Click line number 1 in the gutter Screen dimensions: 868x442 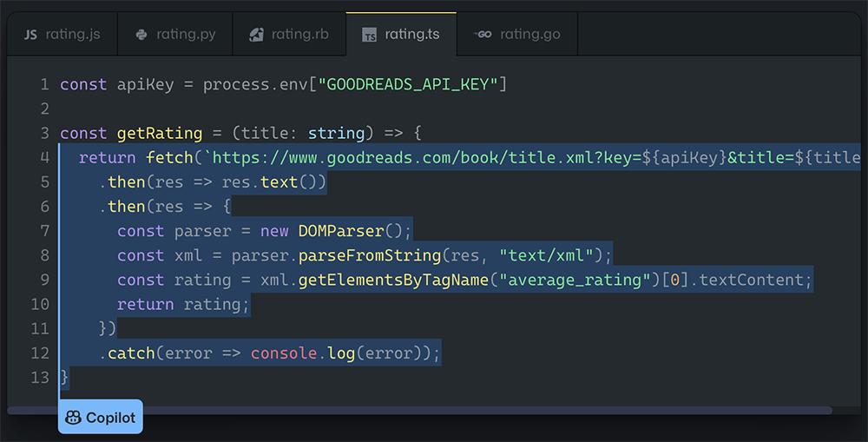(44, 84)
